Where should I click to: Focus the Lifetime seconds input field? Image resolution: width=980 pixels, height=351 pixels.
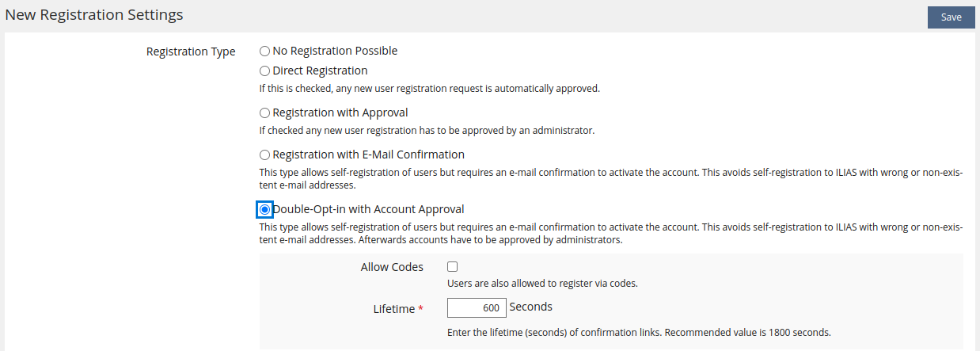[x=477, y=307]
